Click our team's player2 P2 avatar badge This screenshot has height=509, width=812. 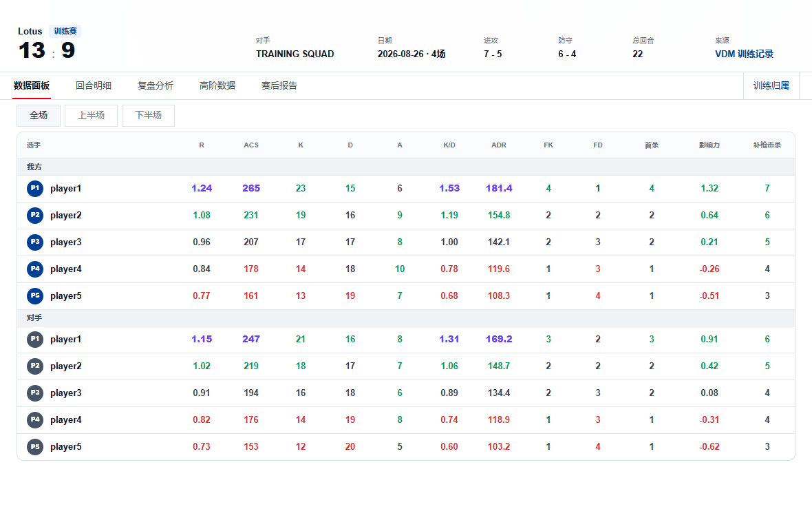click(x=35, y=215)
